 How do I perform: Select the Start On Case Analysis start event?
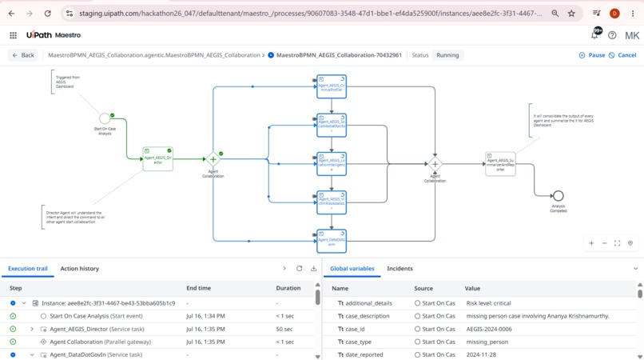pos(105,118)
